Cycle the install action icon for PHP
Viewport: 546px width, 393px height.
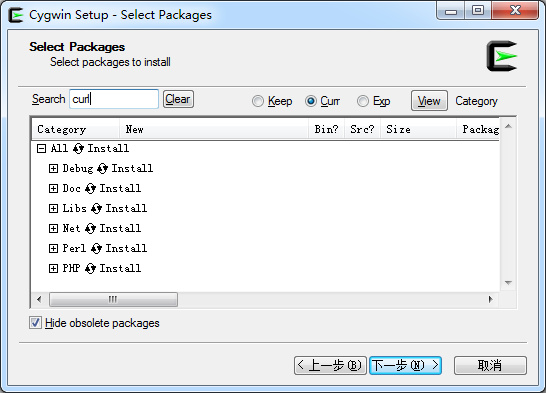91,268
